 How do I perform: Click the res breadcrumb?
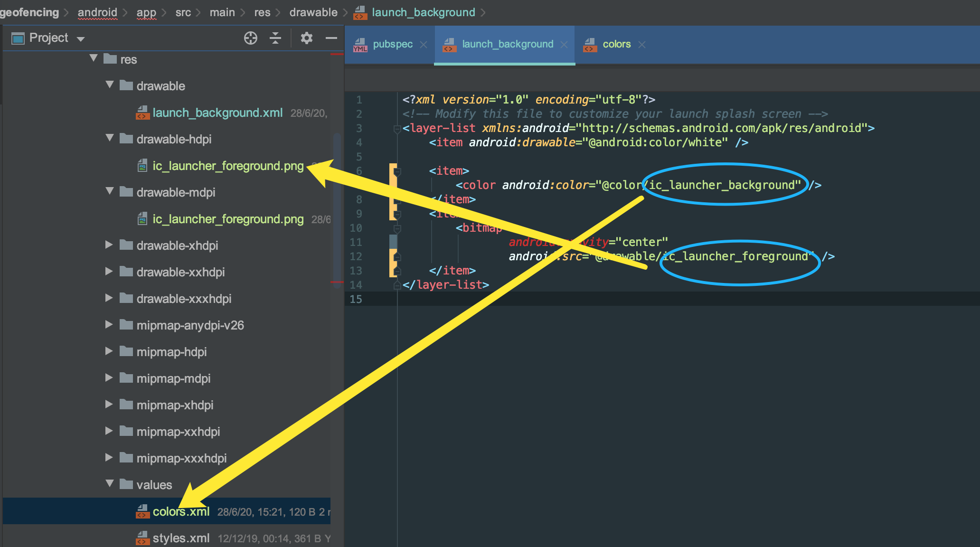262,12
